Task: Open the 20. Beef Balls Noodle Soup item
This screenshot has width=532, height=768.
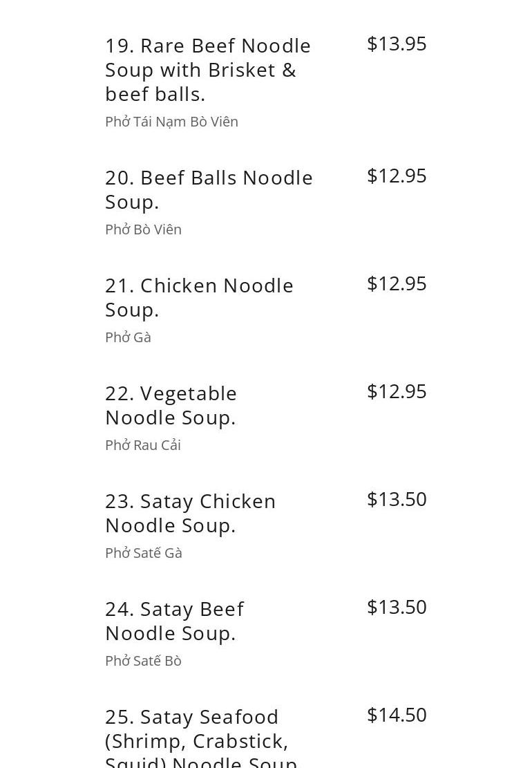Action: click(209, 189)
